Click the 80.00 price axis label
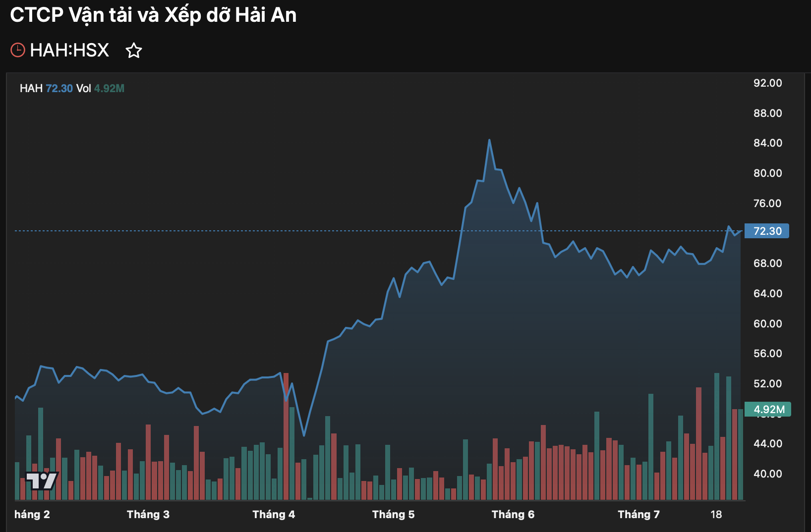The width and height of the screenshot is (811, 532). (x=768, y=173)
